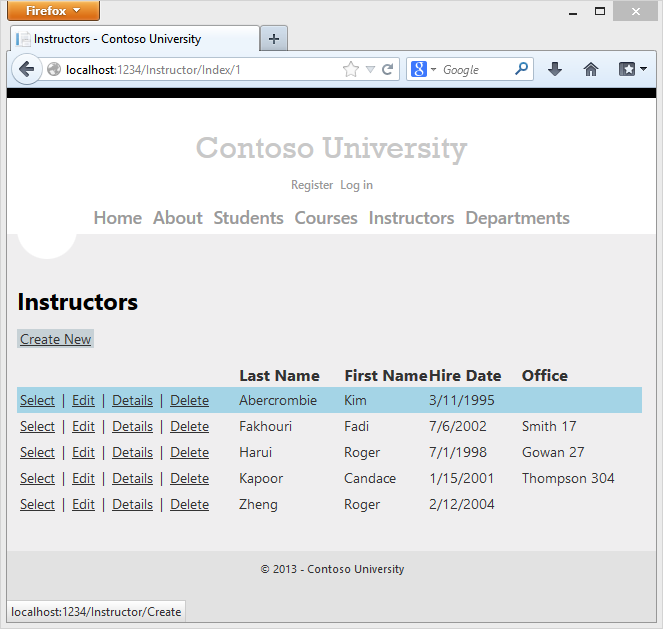
Task: Click the Create New link
Action: pos(56,339)
